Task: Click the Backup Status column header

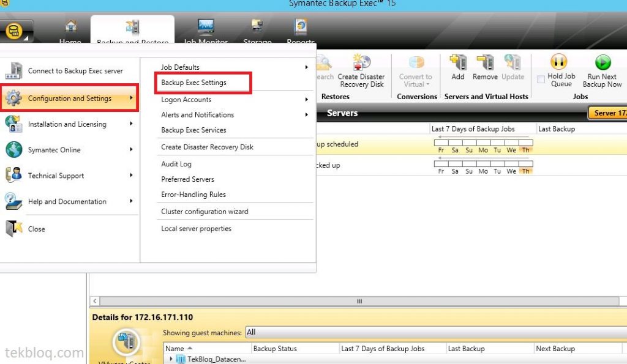Action: pyautogui.click(x=295, y=349)
